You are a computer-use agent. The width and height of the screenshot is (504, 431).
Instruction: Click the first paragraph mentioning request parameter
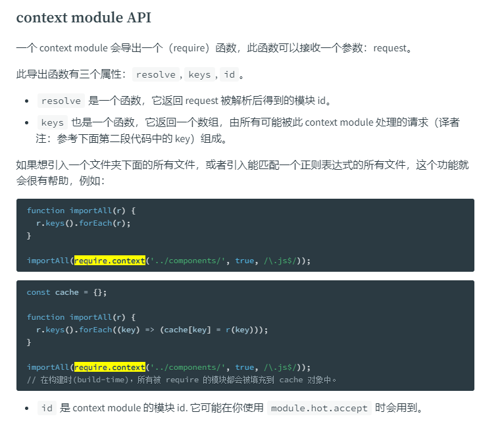[x=214, y=48]
